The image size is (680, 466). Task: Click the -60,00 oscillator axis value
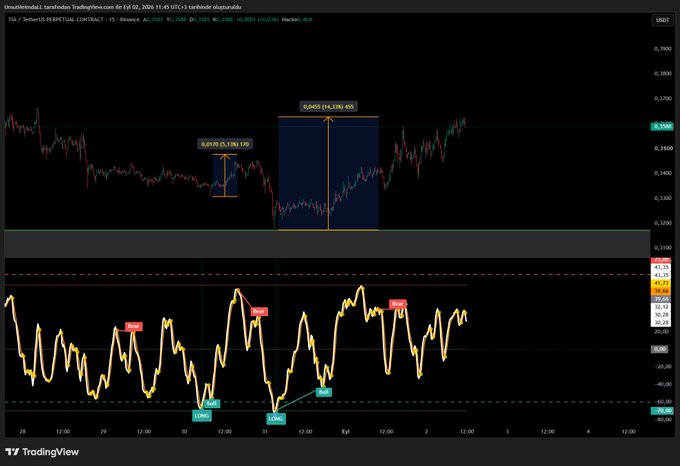[x=662, y=402]
